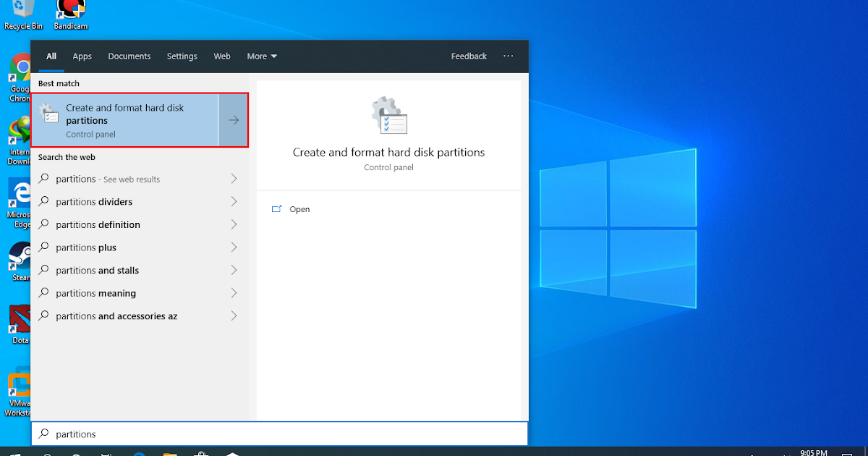Click Open under the preview pane
Viewport: 868px width, 456px height.
pyautogui.click(x=299, y=209)
